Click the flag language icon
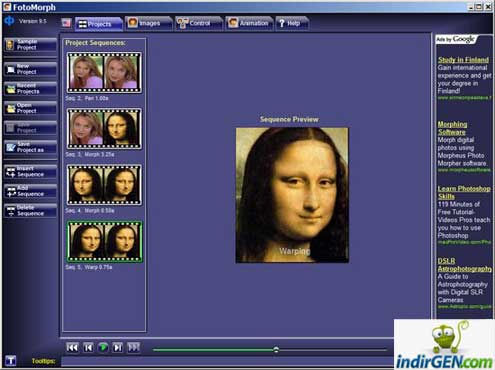The height and width of the screenshot is (370, 495). [66, 23]
